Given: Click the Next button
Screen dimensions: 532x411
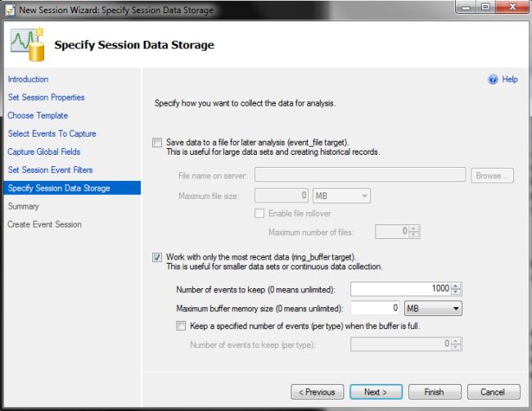Looking at the screenshot, I should [x=376, y=392].
